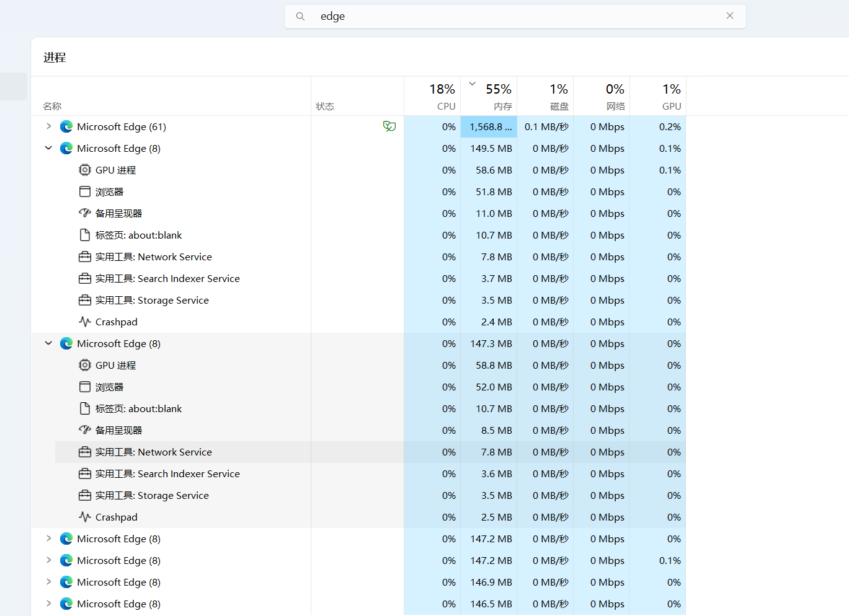This screenshot has width=849, height=616.
Task: Select the 备用呈现器 row at 11.0 MB
Action: pos(358,213)
